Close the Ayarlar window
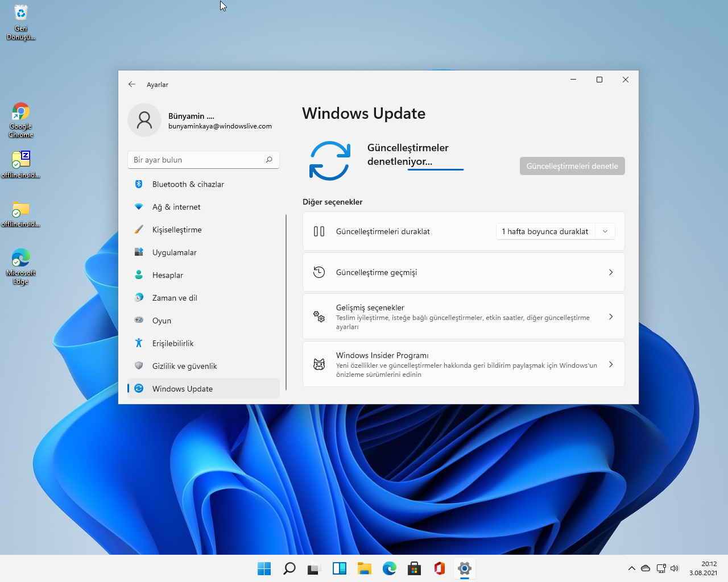Image resolution: width=728 pixels, height=582 pixels. click(x=626, y=80)
